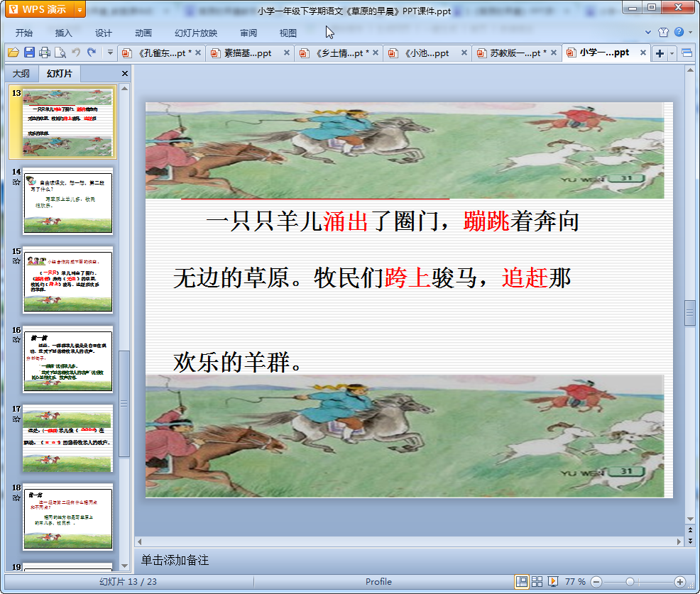700x594 pixels.
Task: Redo the last undone action
Action: (x=92, y=53)
